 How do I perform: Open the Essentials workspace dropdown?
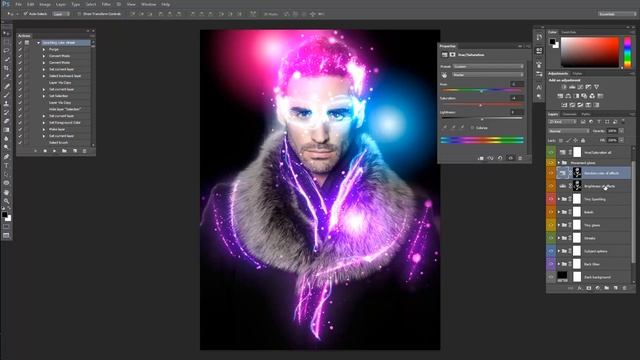[x=617, y=13]
